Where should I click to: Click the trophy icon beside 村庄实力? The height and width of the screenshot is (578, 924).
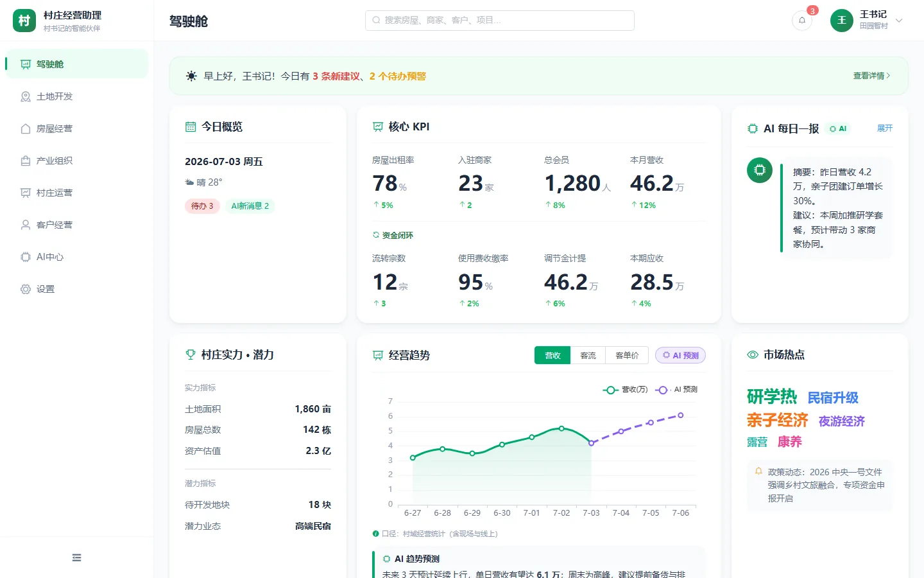(x=191, y=355)
